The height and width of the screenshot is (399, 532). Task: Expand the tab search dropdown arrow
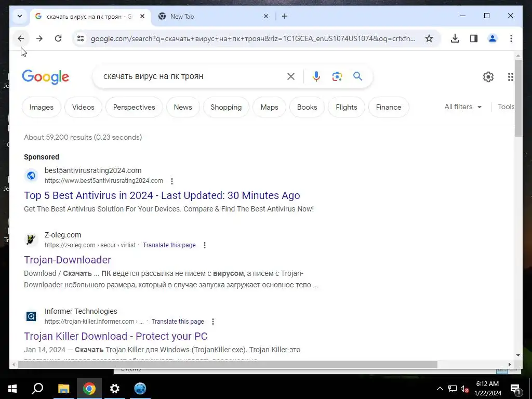point(20,16)
